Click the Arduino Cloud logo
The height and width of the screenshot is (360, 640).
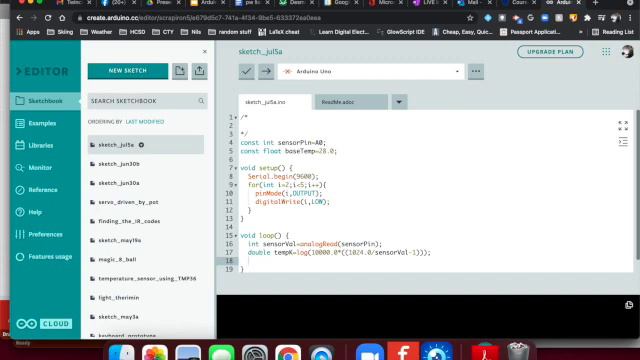pos(44,324)
